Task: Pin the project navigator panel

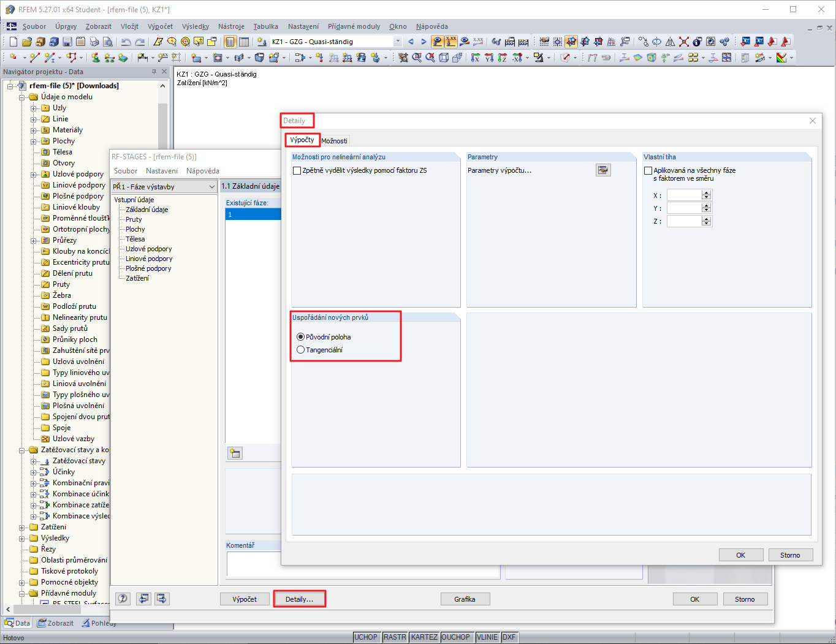Action: [154, 72]
